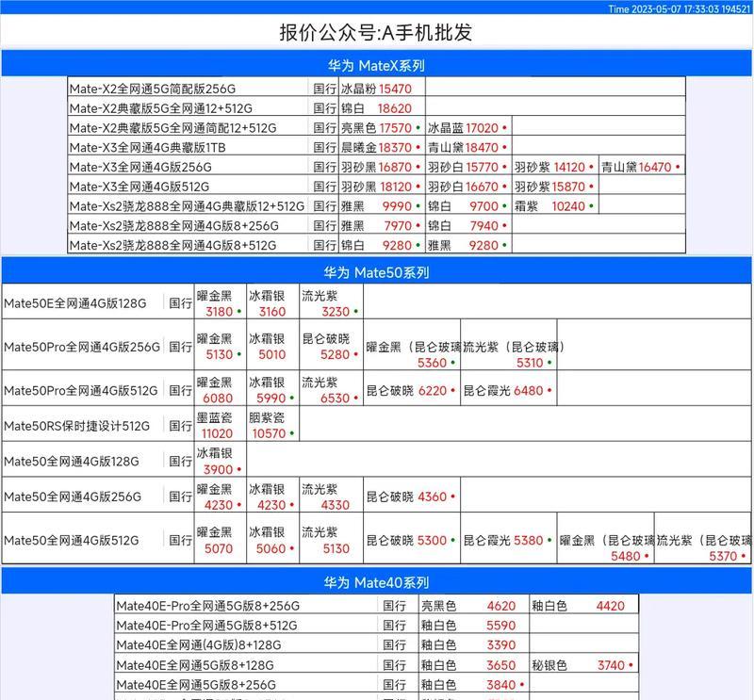Select "Mate-Xs2骁龙888全网通4G版8+256G" model name
Viewport: 754px width, 700px height.
(173, 226)
